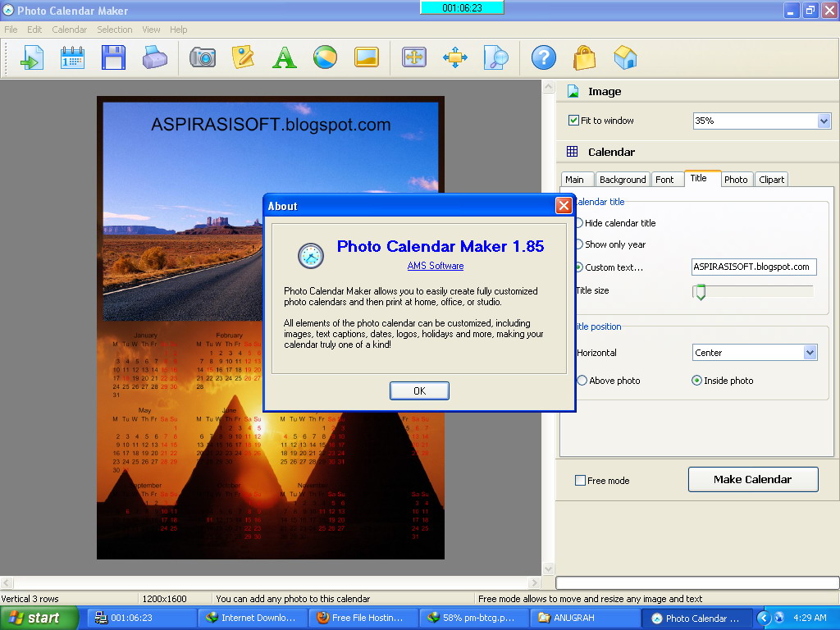Click the Save floppy disk icon
The width and height of the screenshot is (840, 630).
pyautogui.click(x=113, y=58)
